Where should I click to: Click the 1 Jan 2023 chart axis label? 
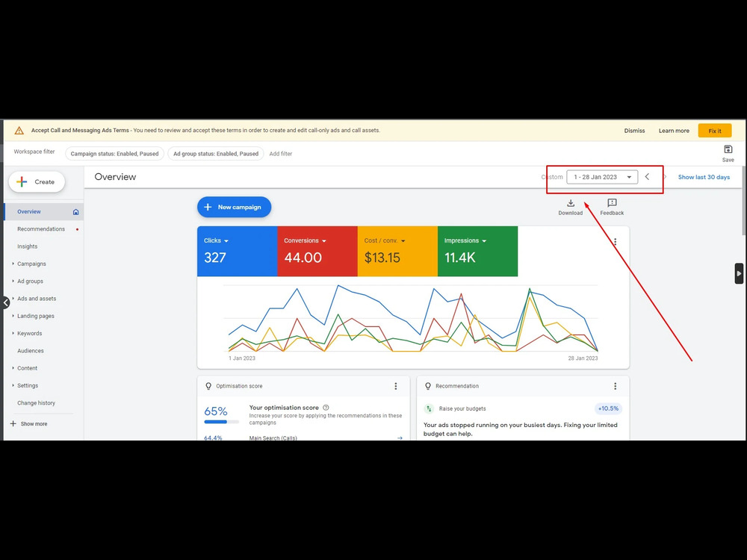(x=242, y=358)
